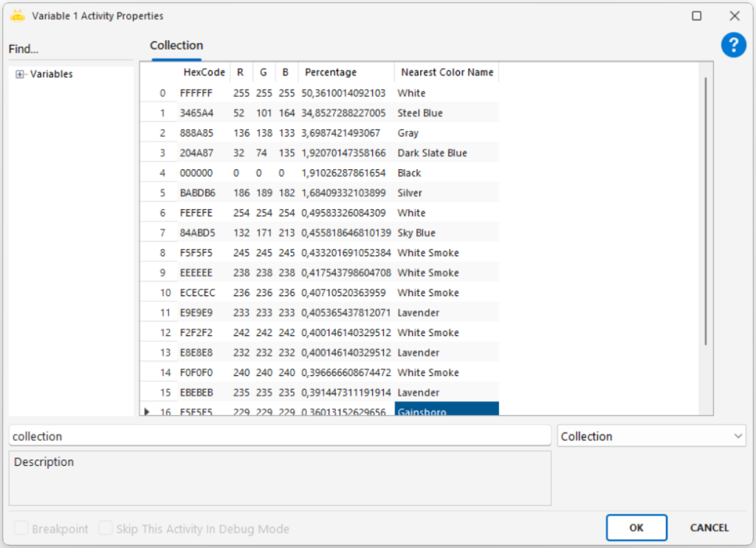Close the Activity Properties dialog
This screenshot has width=756, height=548.
[735, 16]
